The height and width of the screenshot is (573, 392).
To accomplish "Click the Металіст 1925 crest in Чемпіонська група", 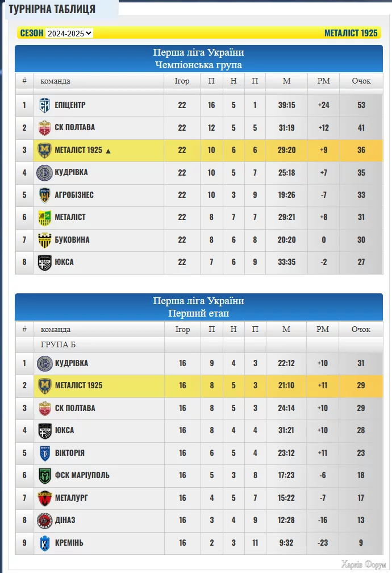I will click(x=44, y=150).
